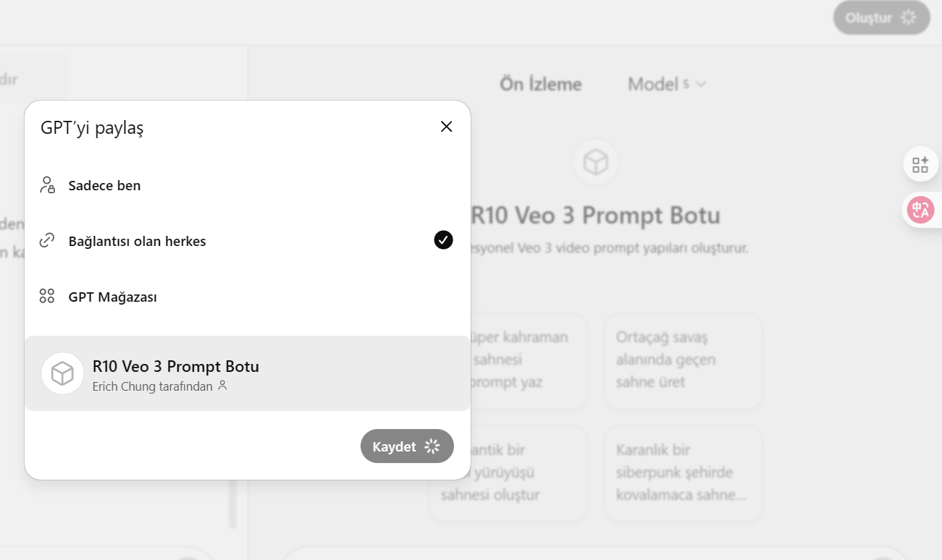Click the Kaydet button

(407, 446)
